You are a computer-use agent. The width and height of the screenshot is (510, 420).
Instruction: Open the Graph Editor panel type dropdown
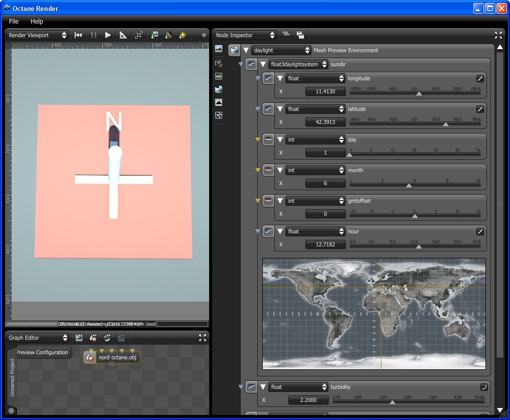point(38,338)
